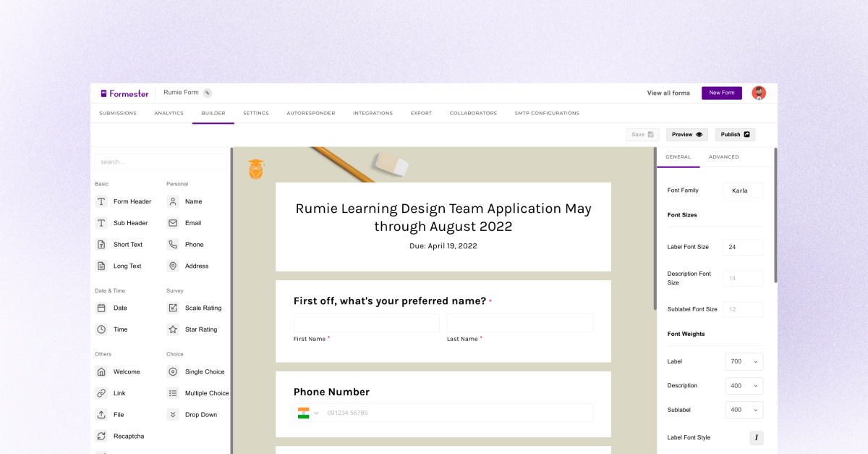
Task: Open the Sublabel font weight dropdown
Action: coord(744,410)
